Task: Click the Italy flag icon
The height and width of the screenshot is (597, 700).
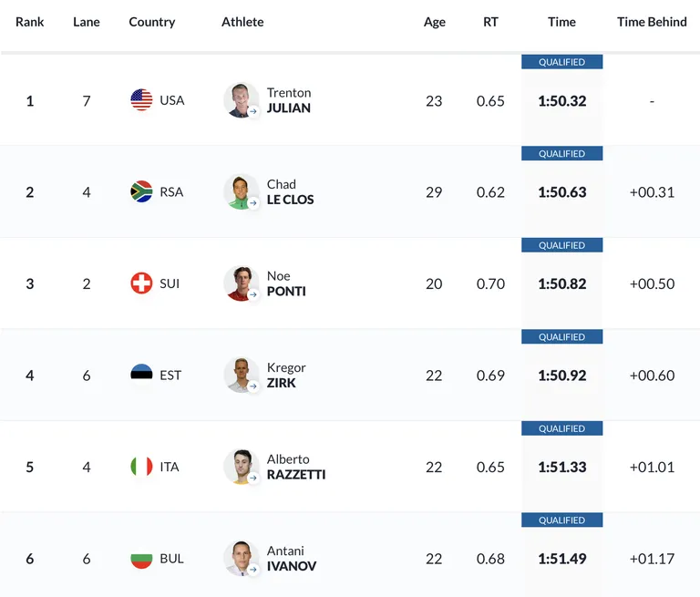Action: tap(141, 466)
